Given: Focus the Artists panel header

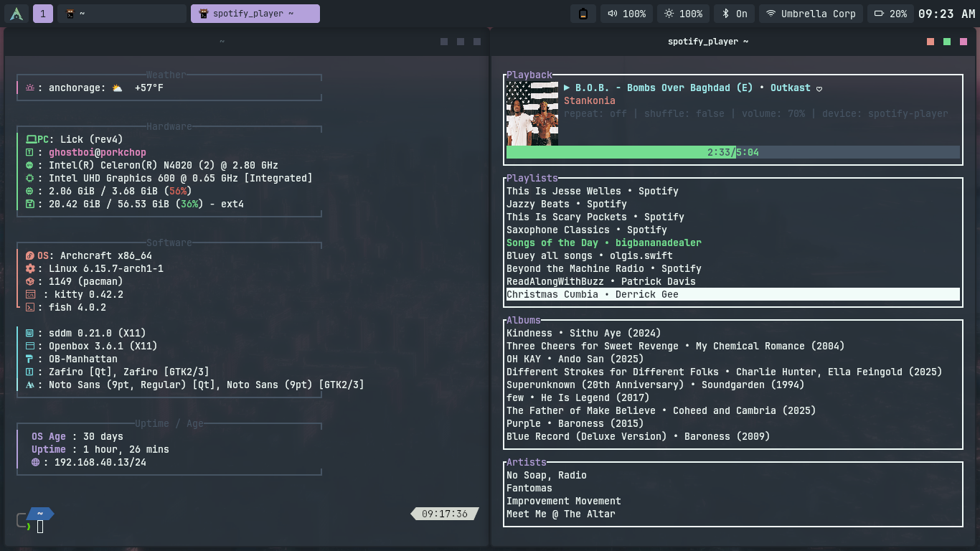Looking at the screenshot, I should coord(527,462).
